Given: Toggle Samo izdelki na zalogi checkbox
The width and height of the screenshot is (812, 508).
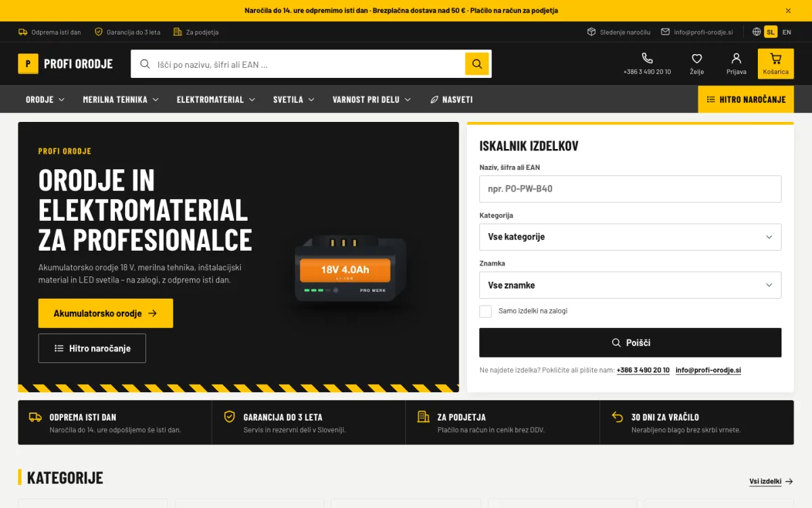Looking at the screenshot, I should pyautogui.click(x=486, y=312).
